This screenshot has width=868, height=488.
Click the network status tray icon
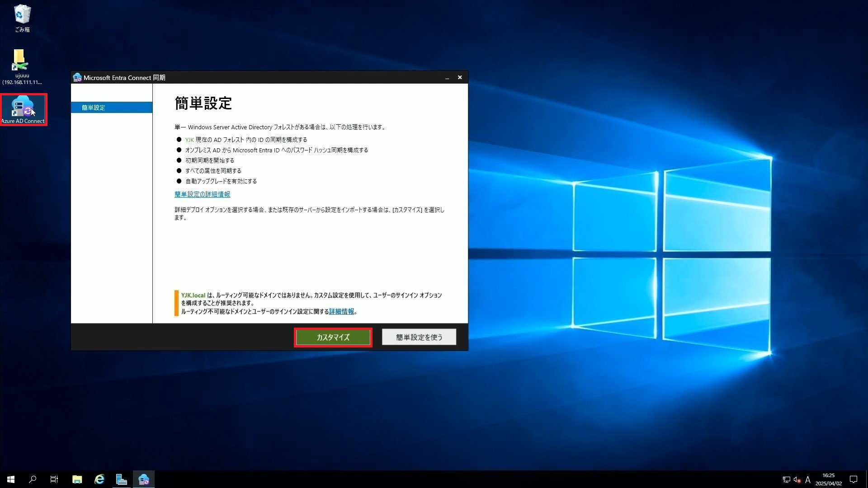(x=787, y=480)
